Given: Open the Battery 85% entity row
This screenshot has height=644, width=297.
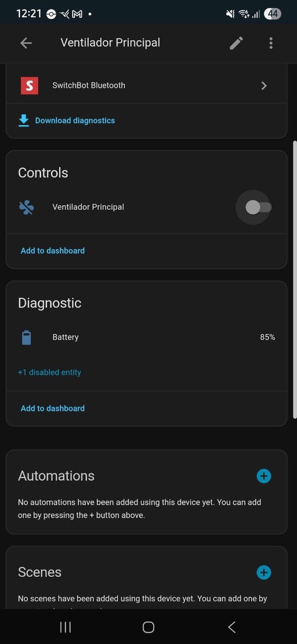Looking at the screenshot, I should (161, 337).
